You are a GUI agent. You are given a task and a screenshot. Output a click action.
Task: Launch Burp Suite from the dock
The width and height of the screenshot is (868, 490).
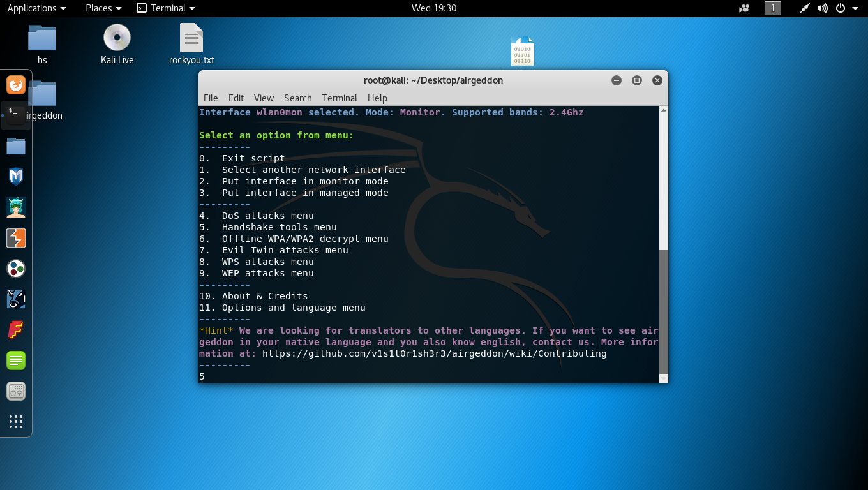[x=16, y=238]
